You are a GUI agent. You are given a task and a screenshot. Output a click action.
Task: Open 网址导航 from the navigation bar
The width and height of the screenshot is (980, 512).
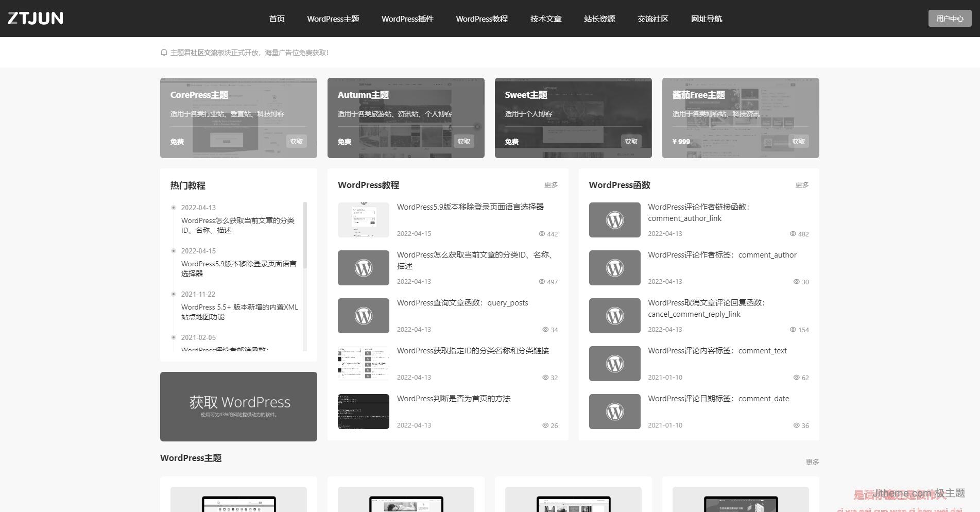707,19
